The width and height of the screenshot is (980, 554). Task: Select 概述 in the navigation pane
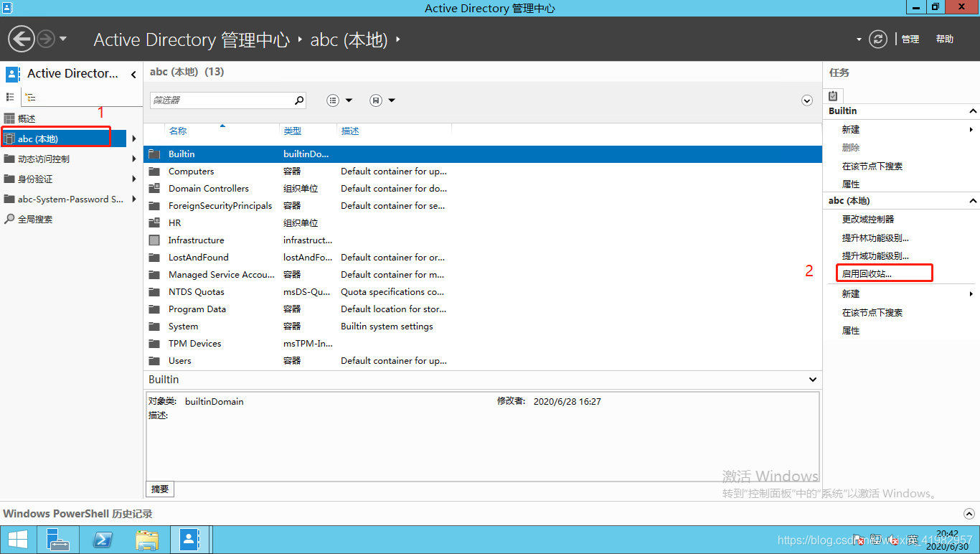[x=27, y=118]
